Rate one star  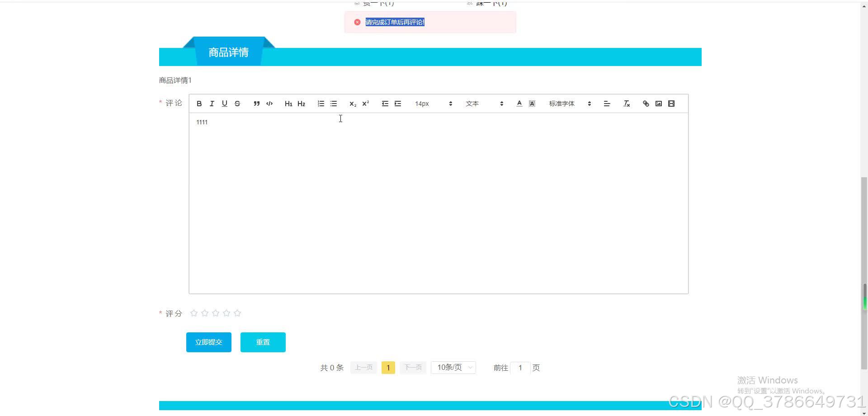click(x=194, y=313)
